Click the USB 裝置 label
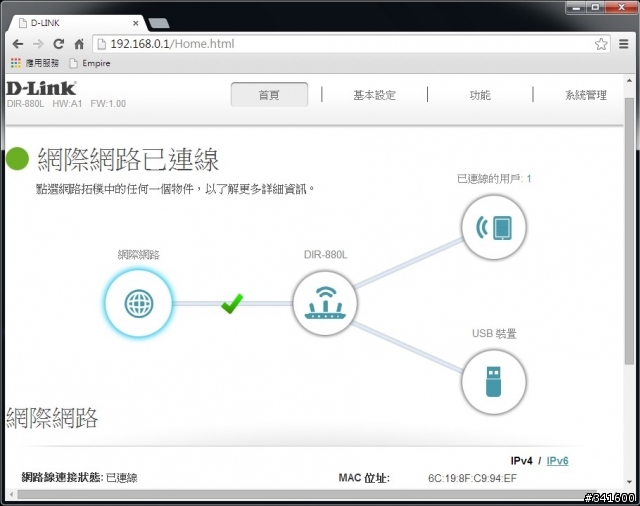The width and height of the screenshot is (640, 506). pyautogui.click(x=494, y=333)
